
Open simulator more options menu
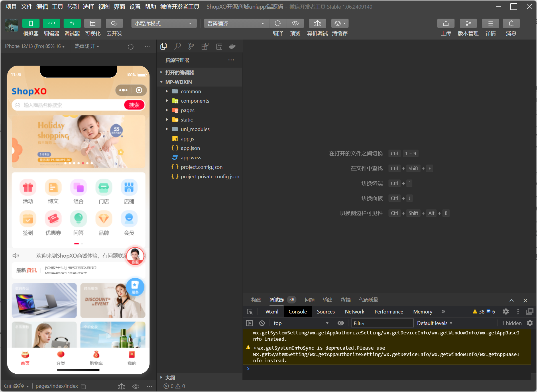coord(148,46)
